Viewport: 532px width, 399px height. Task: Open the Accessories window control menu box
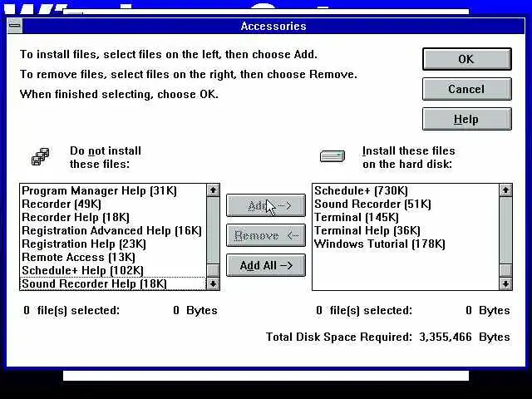pos(15,26)
